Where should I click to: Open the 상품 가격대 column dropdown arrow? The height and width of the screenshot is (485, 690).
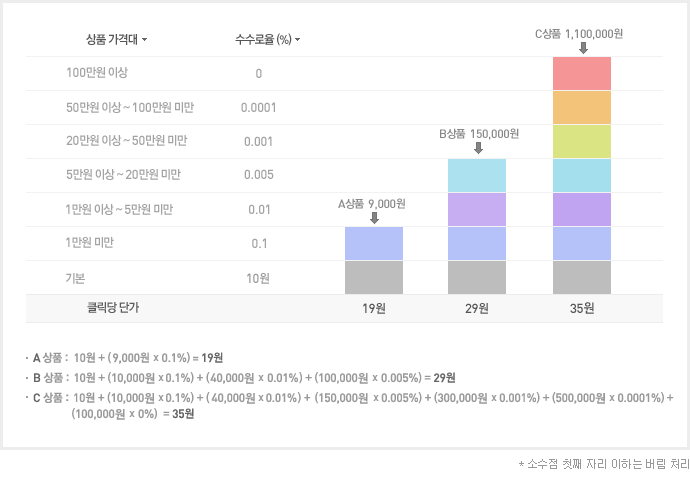(x=145, y=41)
